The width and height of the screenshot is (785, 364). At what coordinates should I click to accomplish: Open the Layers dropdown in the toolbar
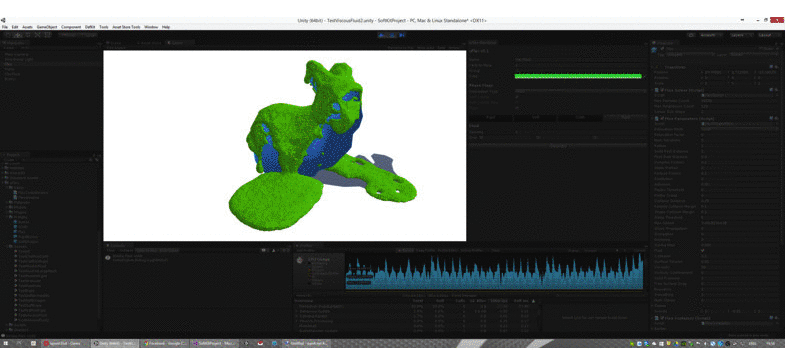pos(740,36)
